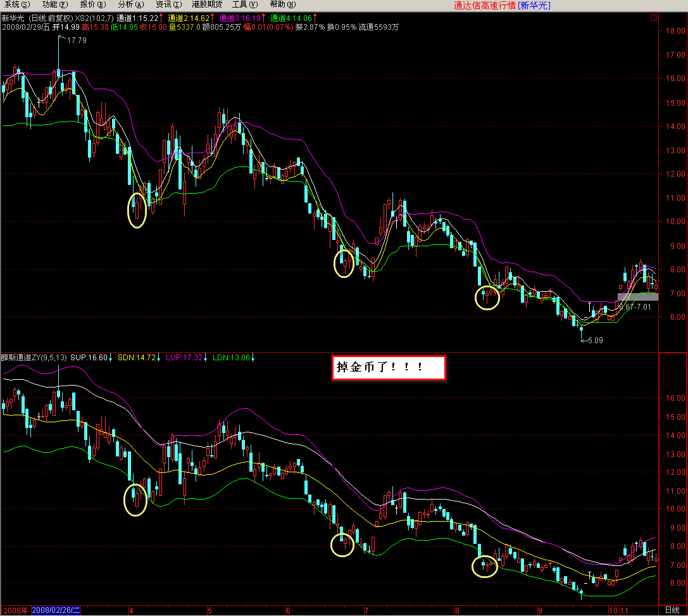
Task: Click the 日线 period selector at bottom right
Action: (672, 610)
